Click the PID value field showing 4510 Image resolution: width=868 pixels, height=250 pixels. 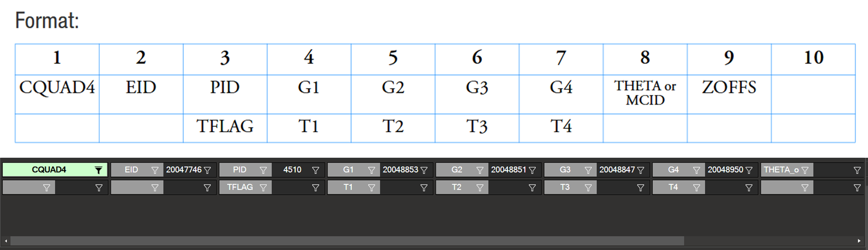pos(292,170)
